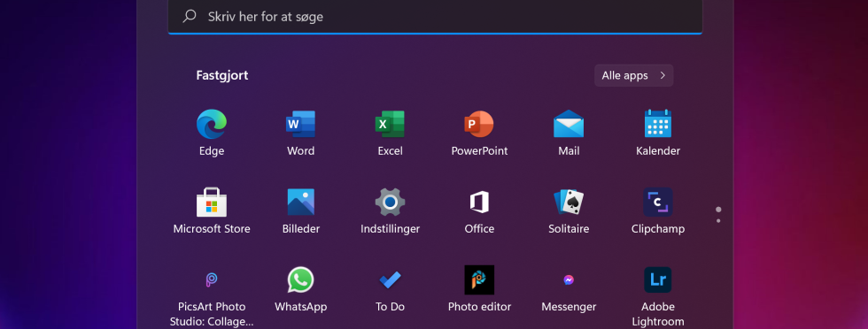Open WhatsApp from pinned apps

300,279
